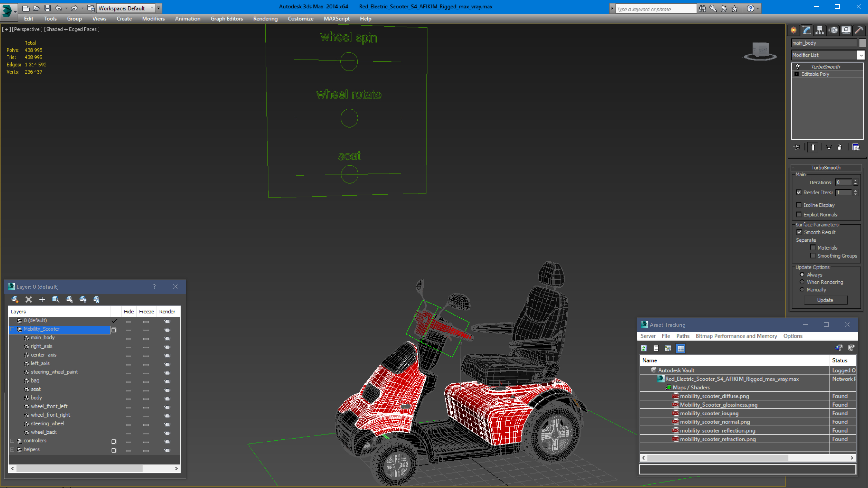Click the Layer dialog help question mark
This screenshot has height=488, width=868.
[x=154, y=286]
